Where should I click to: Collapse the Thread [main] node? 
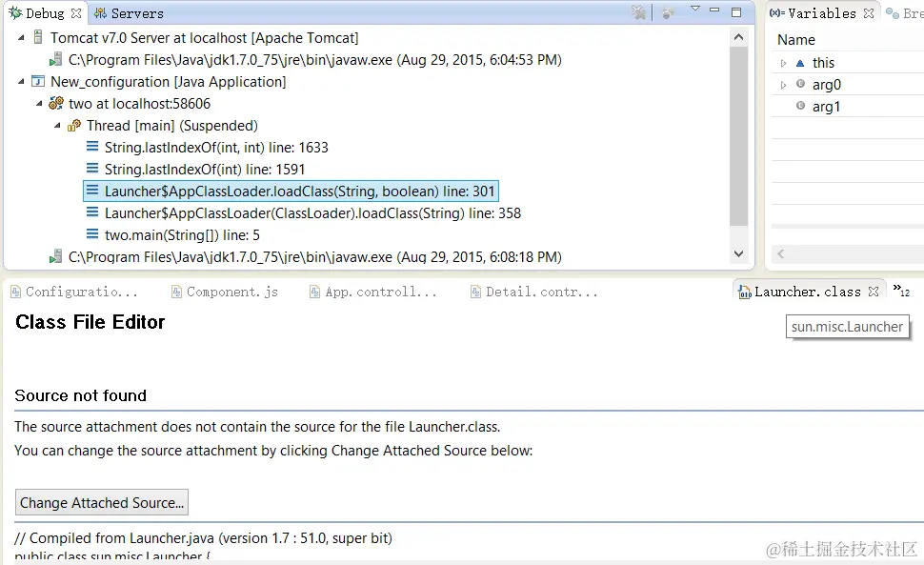[57, 126]
